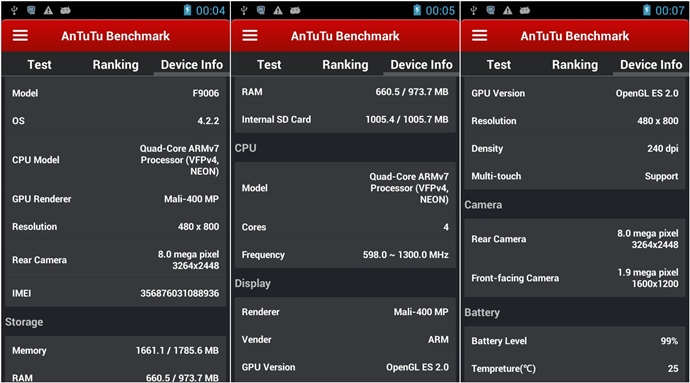Tap the Tempreture(℃) 25 row
The height and width of the screenshot is (383, 690).
coord(575,368)
